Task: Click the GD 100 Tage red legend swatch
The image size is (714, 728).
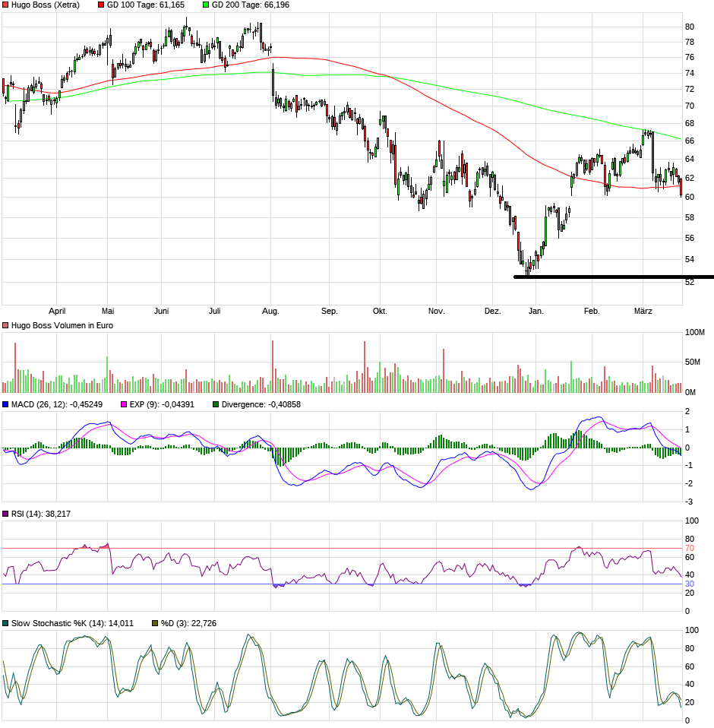Action: tap(101, 5)
